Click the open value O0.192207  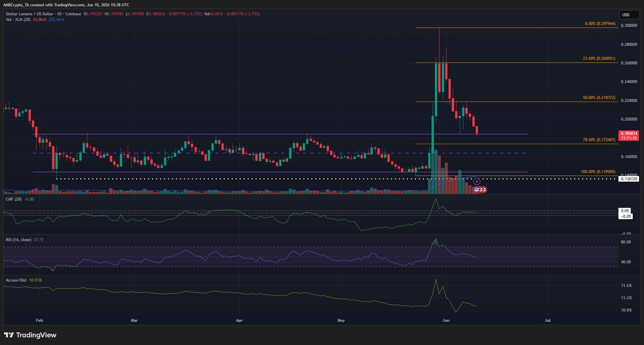click(93, 14)
